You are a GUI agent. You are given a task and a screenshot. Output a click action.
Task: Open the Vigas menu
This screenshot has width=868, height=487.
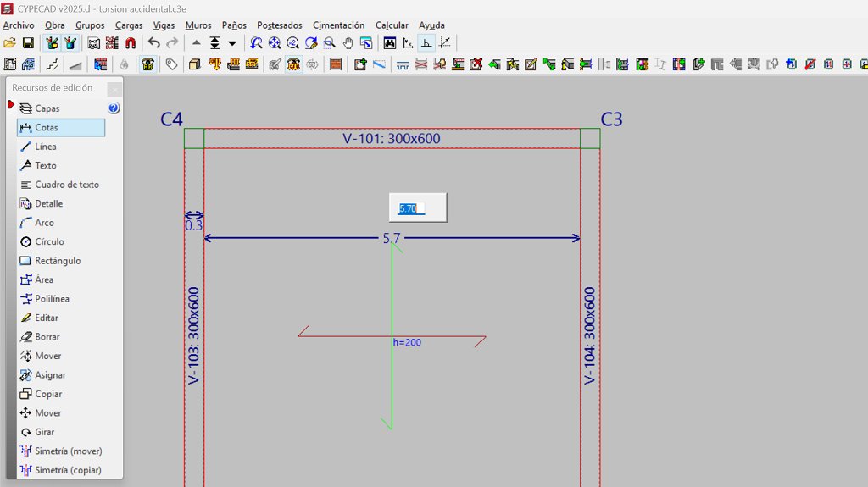click(164, 25)
